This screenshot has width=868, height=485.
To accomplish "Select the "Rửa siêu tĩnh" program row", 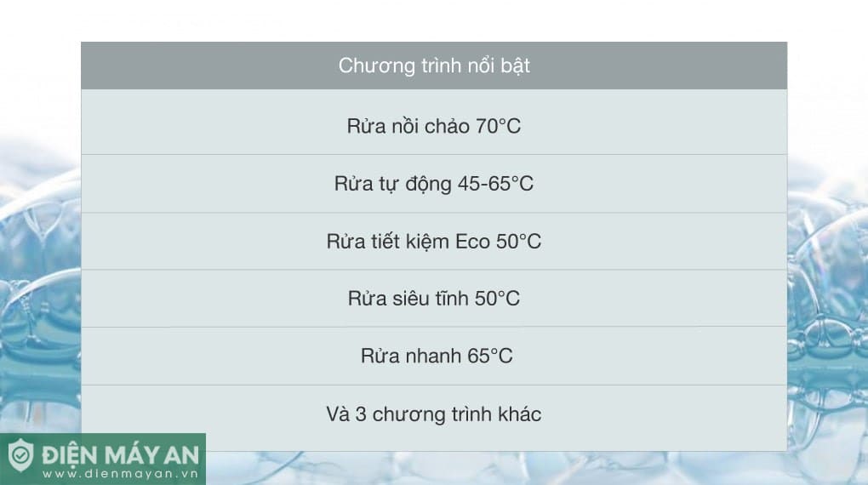I will pyautogui.click(x=434, y=299).
